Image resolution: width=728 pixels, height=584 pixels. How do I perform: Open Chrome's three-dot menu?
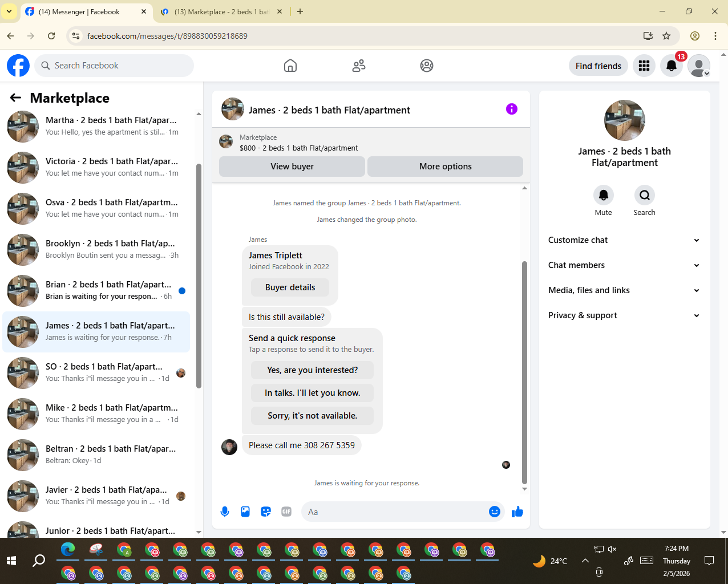point(715,36)
